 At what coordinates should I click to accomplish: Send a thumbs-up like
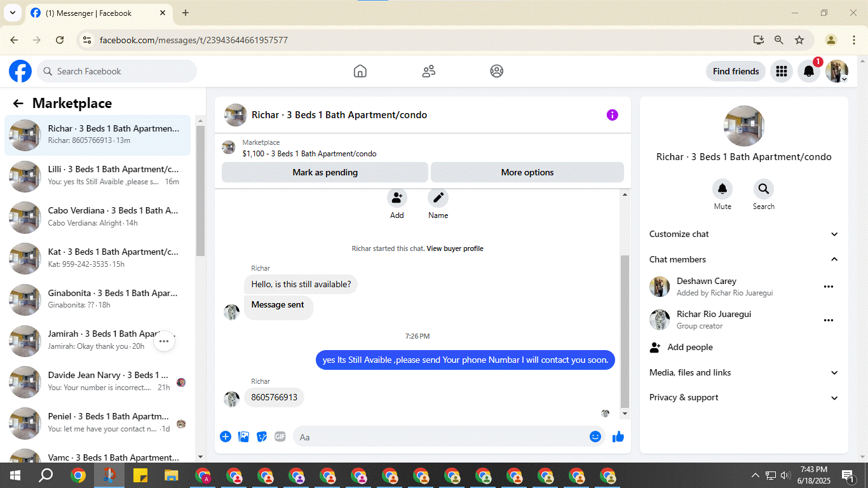(618, 437)
